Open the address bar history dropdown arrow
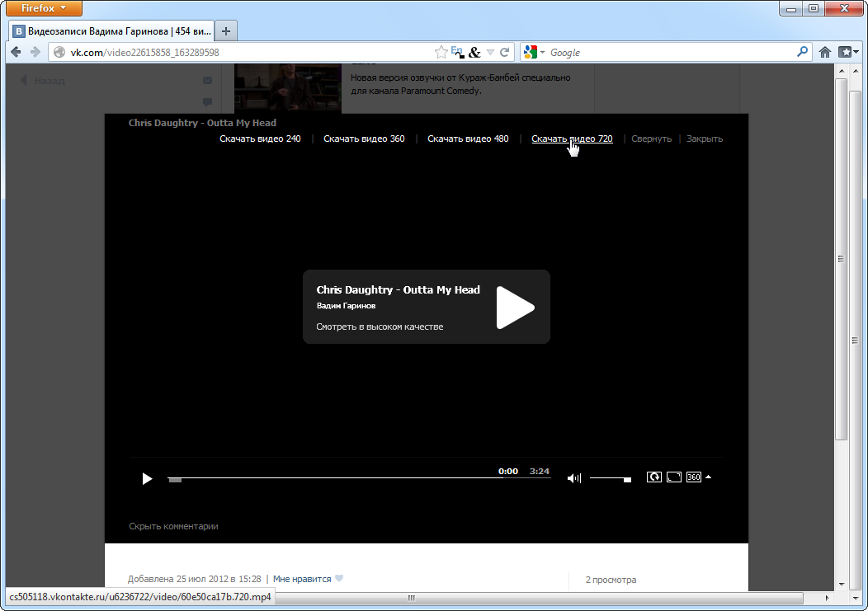 [490, 53]
